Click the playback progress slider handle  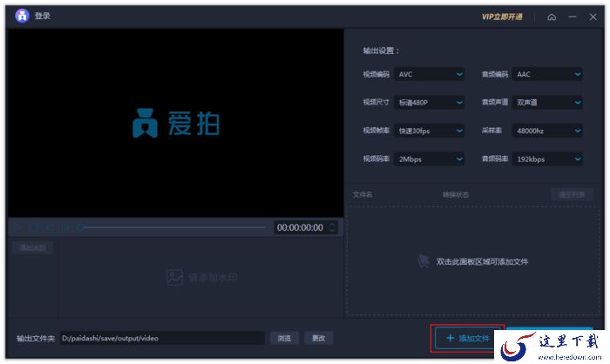[80, 227]
